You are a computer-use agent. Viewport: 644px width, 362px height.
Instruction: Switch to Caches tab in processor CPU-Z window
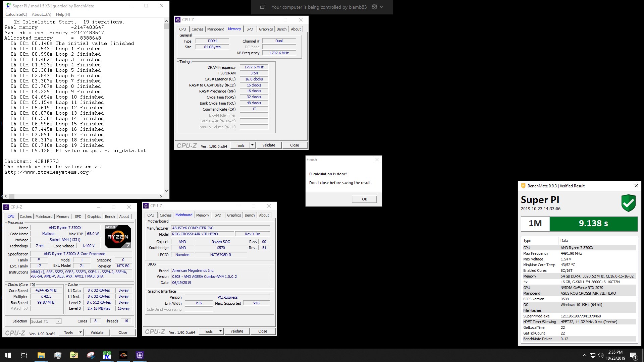[x=26, y=217]
